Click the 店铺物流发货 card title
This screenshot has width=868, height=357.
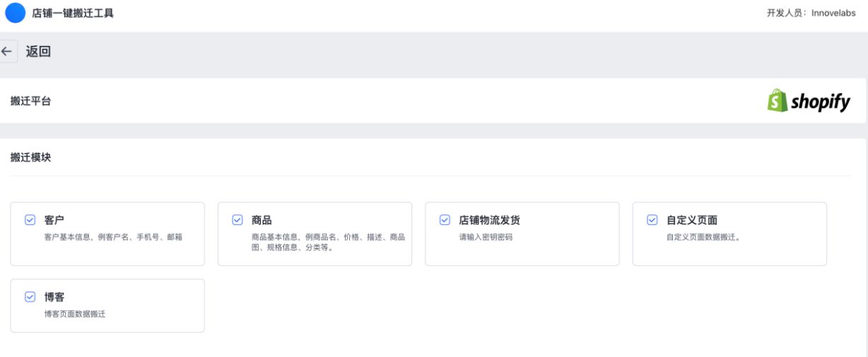(x=489, y=220)
